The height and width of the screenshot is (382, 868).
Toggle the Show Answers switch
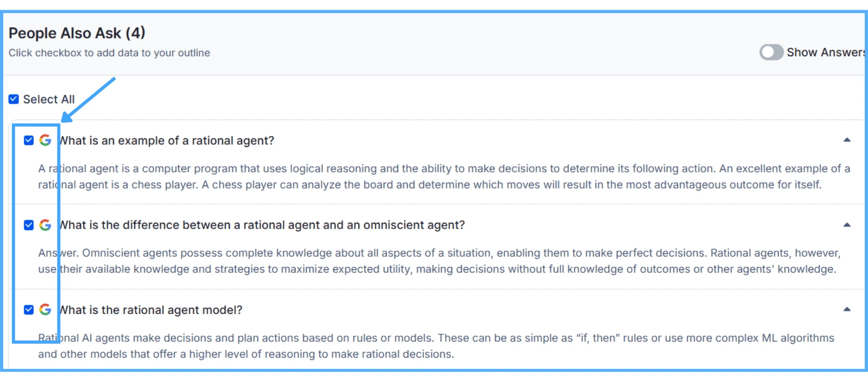tap(771, 52)
